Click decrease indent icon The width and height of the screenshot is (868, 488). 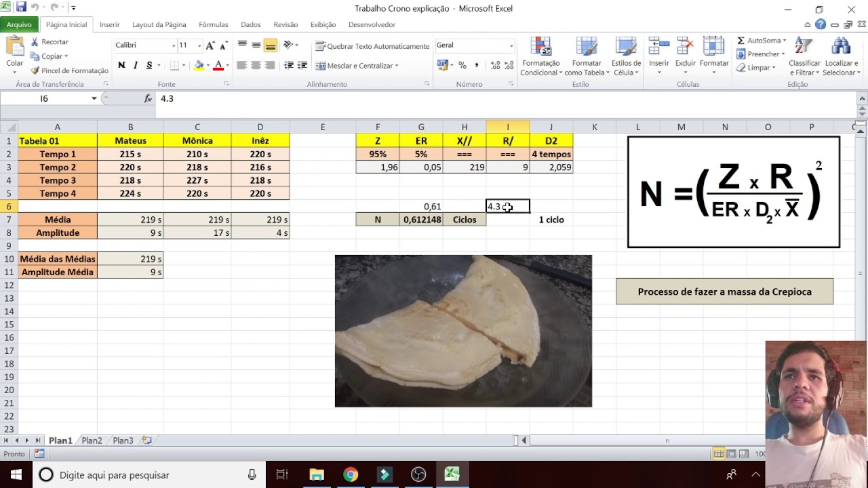click(289, 66)
